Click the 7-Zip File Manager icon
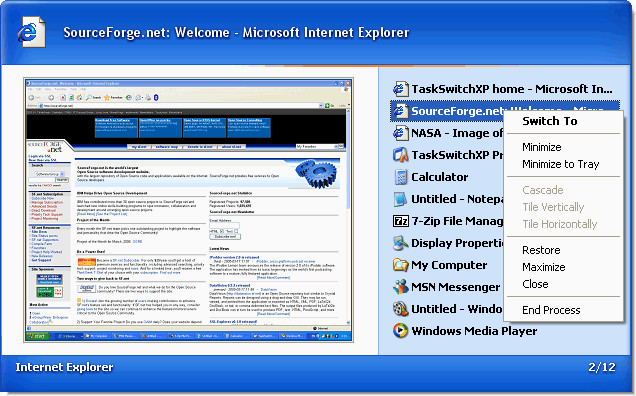Viewport: 636px width, 396px height. [400, 221]
